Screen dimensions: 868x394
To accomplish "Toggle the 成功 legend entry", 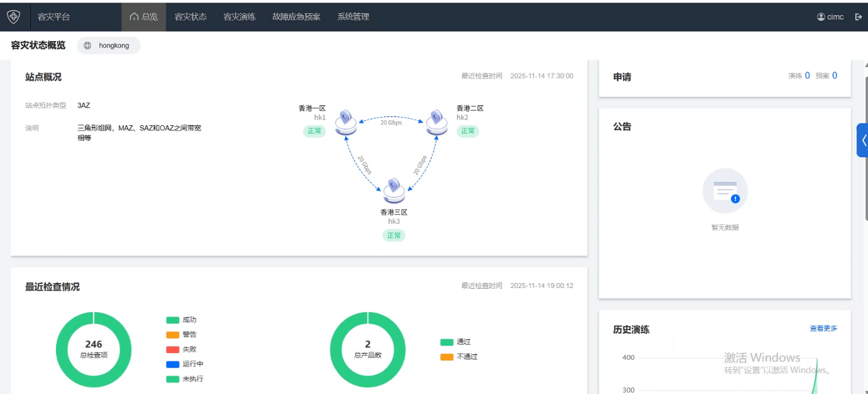I will tap(181, 320).
